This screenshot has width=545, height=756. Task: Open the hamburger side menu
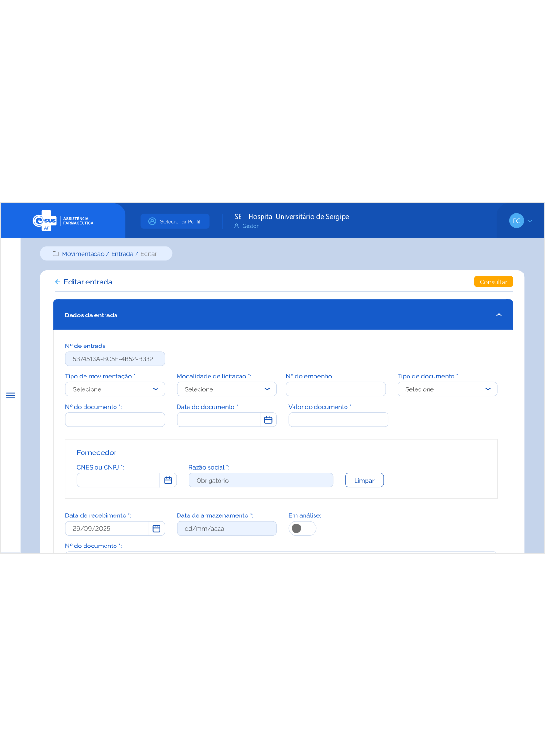click(10, 395)
